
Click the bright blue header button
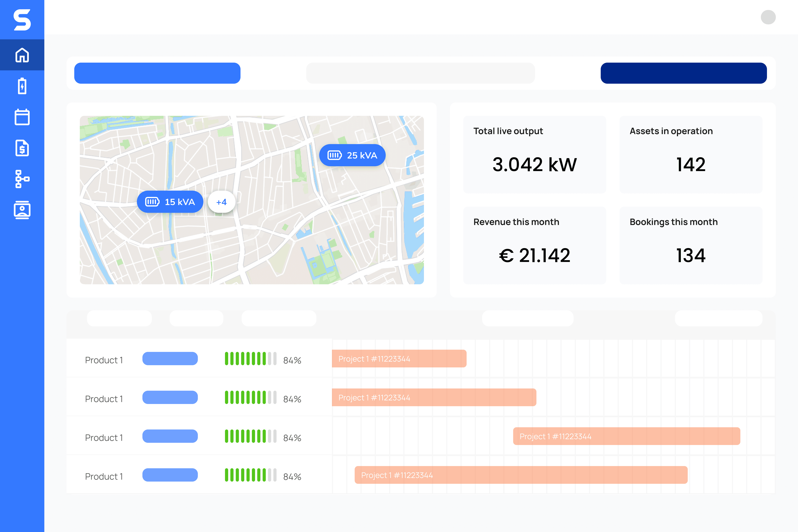tap(157, 73)
